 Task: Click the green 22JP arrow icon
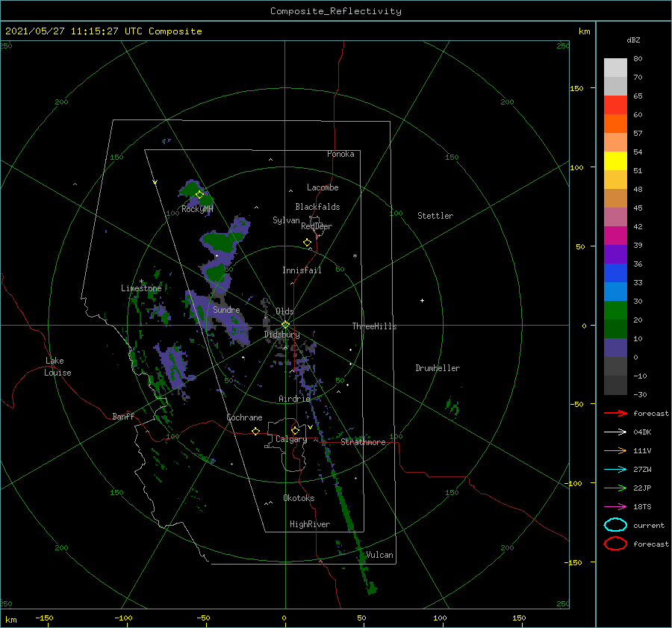pyautogui.click(x=615, y=488)
